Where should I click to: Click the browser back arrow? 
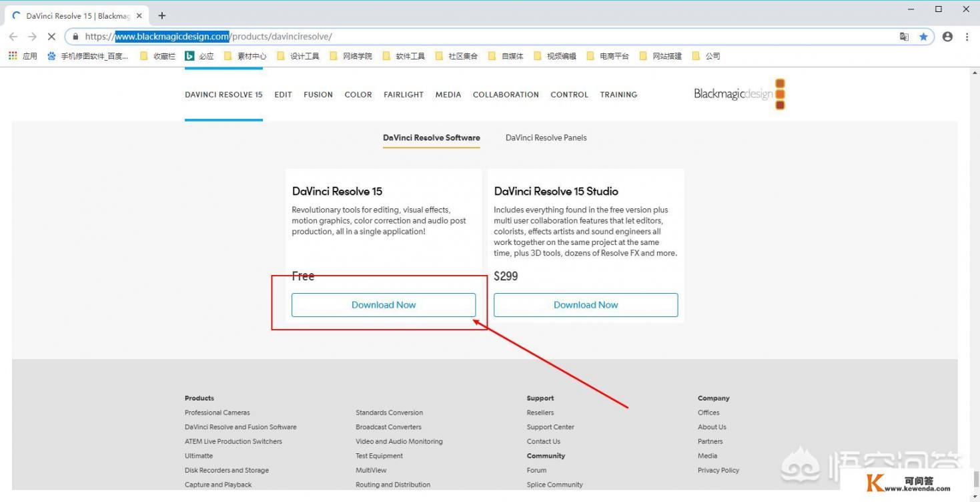coord(13,37)
